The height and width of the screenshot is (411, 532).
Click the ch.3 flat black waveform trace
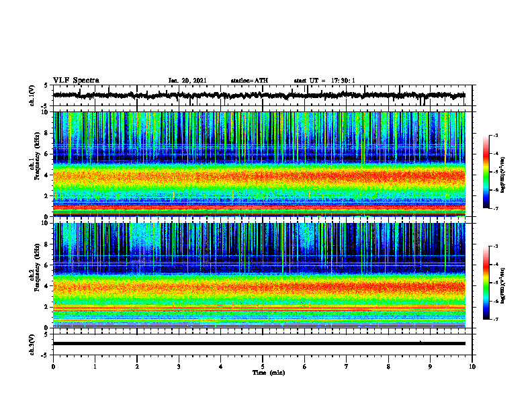click(259, 344)
